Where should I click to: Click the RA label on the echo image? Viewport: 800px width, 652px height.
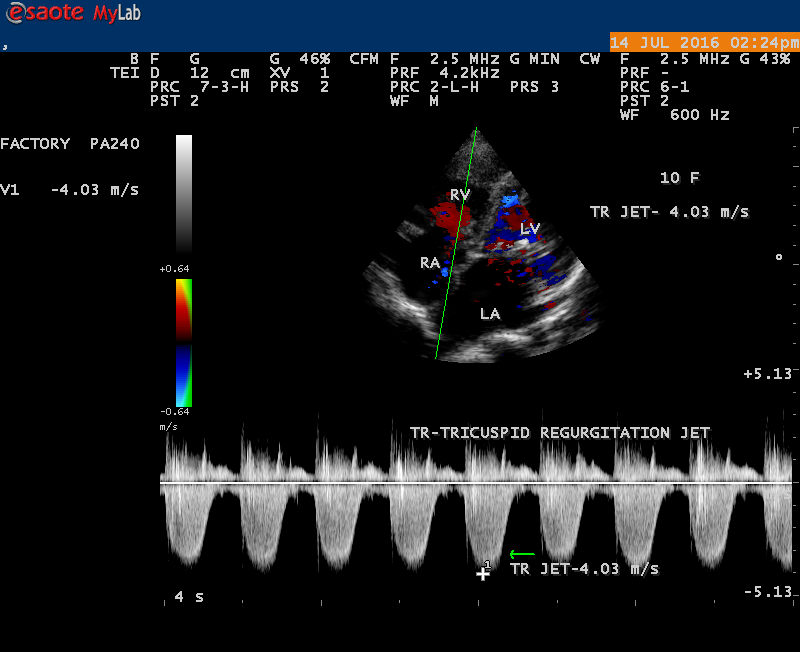pos(430,263)
